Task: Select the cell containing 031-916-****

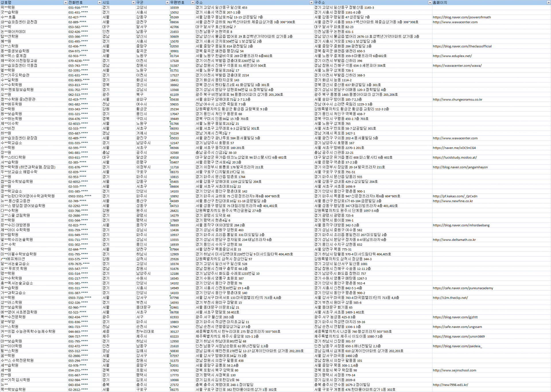Action: [x=78, y=8]
